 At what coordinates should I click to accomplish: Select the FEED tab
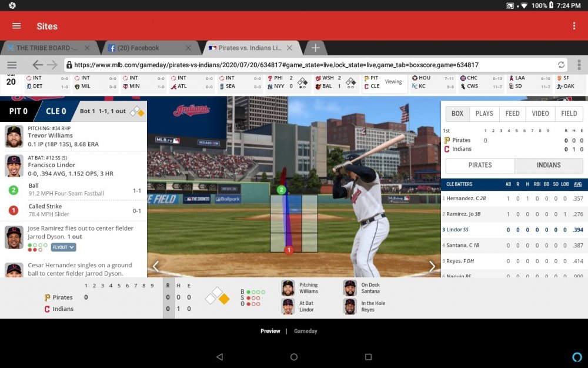click(512, 114)
